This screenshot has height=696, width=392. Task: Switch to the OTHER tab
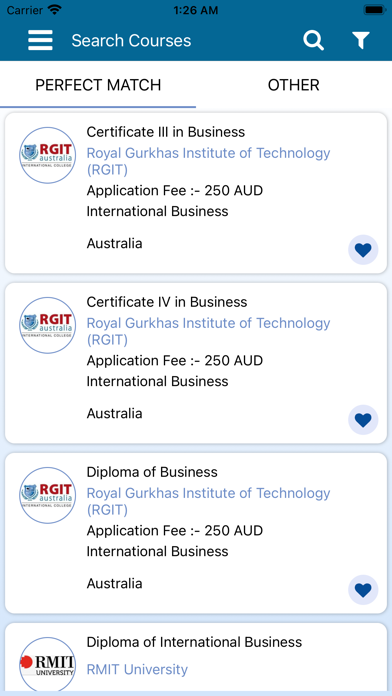[x=293, y=85]
